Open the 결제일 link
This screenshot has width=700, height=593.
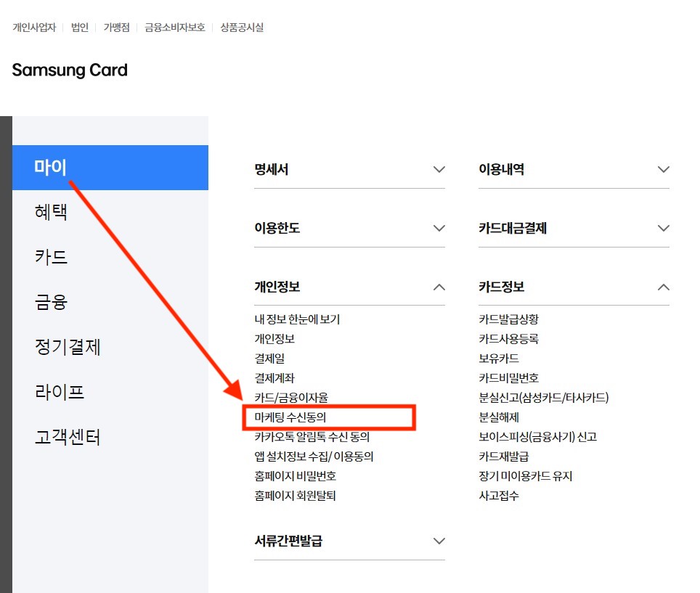[269, 359]
